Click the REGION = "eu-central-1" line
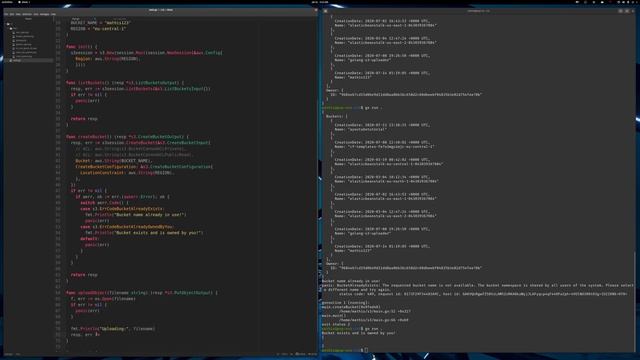Screen dimensions: 640x360 98,29
